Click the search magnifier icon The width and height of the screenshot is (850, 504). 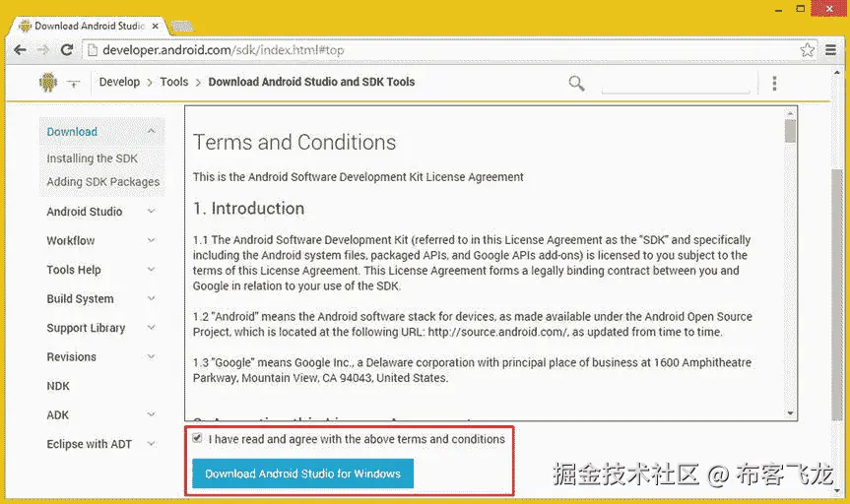576,83
